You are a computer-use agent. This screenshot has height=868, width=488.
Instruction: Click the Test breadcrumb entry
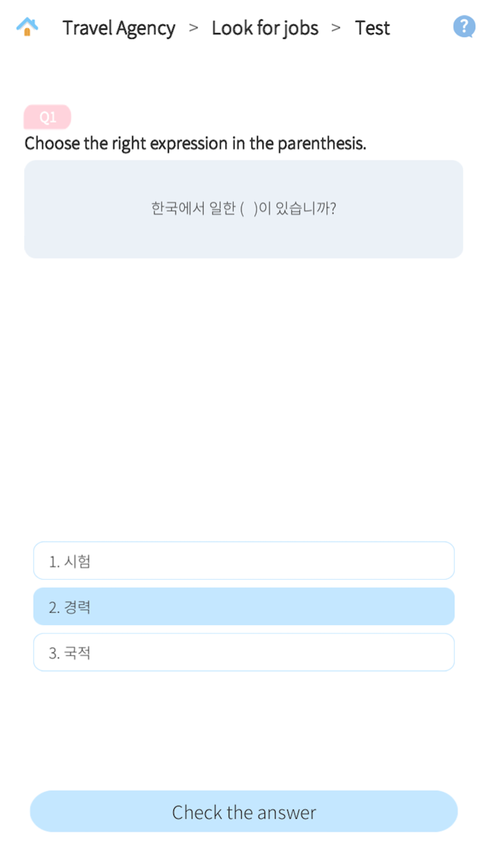tap(372, 28)
